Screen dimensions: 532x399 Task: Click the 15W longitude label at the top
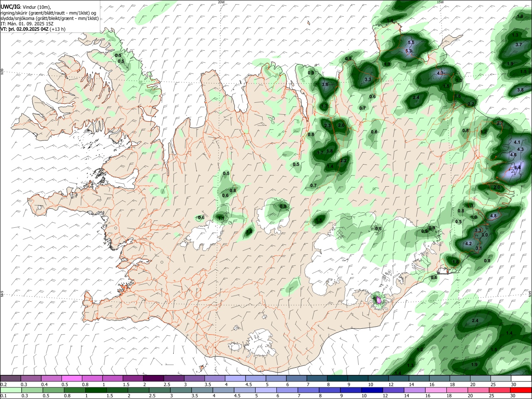point(440,2)
